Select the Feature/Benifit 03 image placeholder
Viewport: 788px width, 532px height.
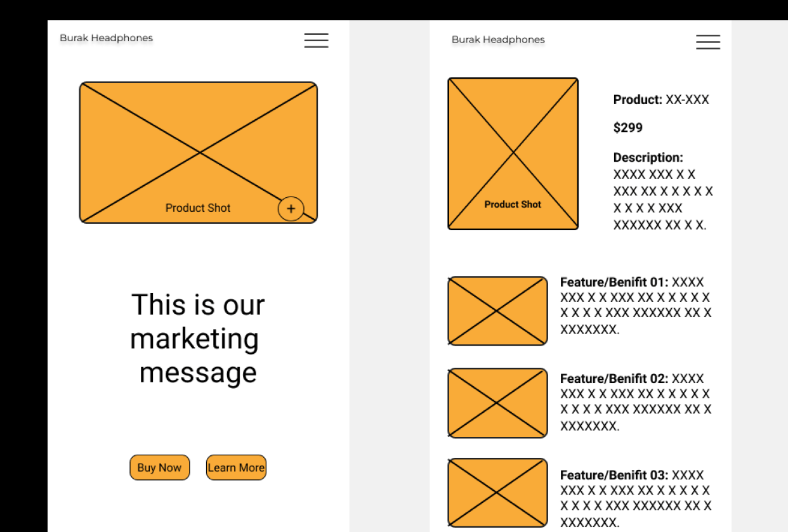point(497,493)
